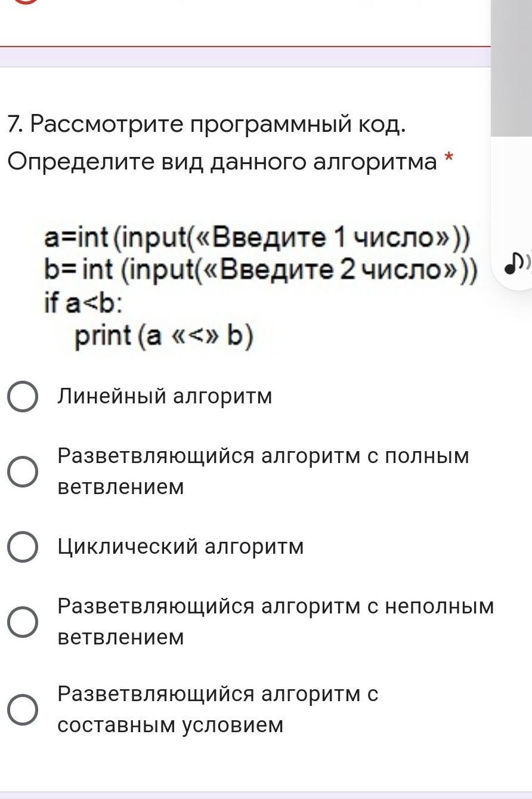Viewport: 532px width, 799px height.
Task: Select the 'Линейный алгоритм' radio button
Action: [23, 397]
